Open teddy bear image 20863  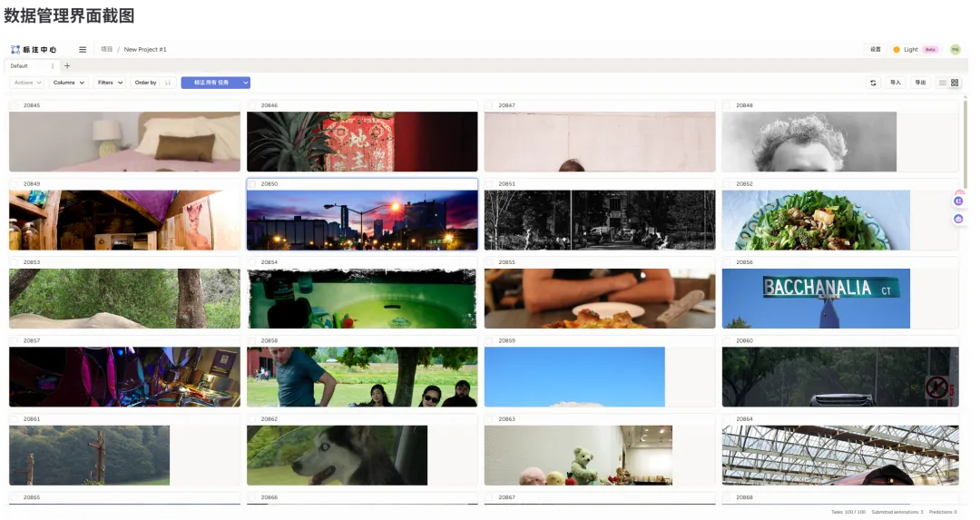(x=578, y=456)
